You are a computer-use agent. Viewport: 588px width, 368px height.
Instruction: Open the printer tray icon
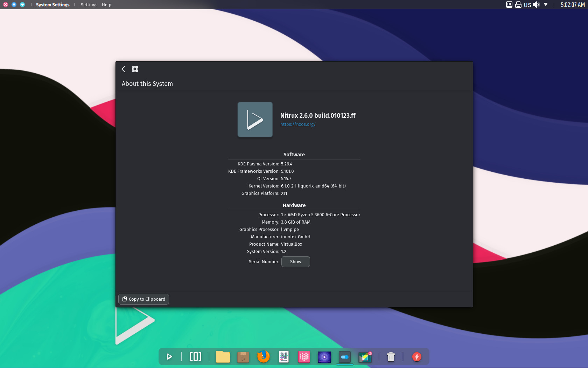coord(518,5)
